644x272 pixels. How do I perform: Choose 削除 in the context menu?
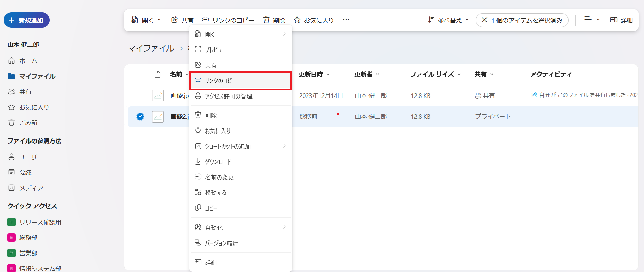241,115
